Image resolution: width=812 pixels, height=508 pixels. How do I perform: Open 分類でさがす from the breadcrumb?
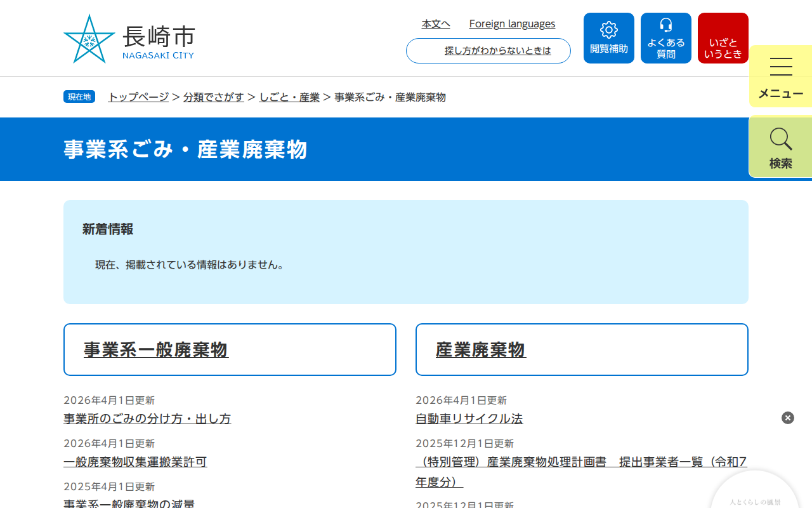[x=214, y=97]
